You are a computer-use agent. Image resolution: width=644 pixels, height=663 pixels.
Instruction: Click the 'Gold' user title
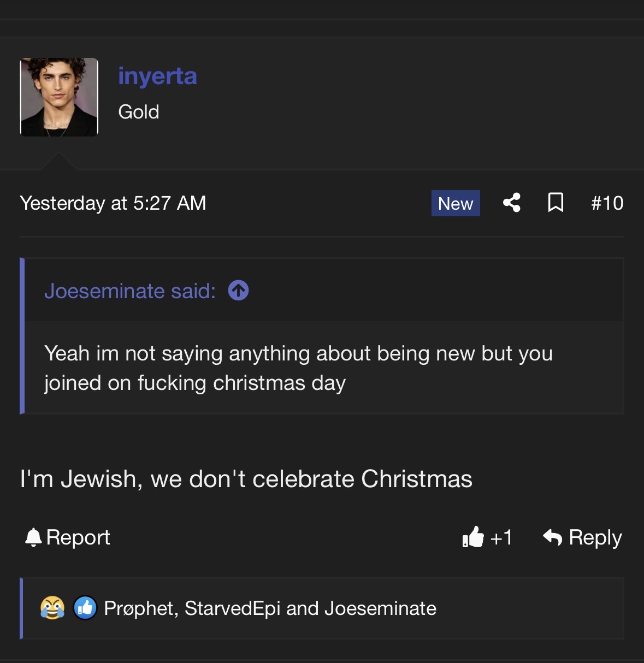(139, 112)
